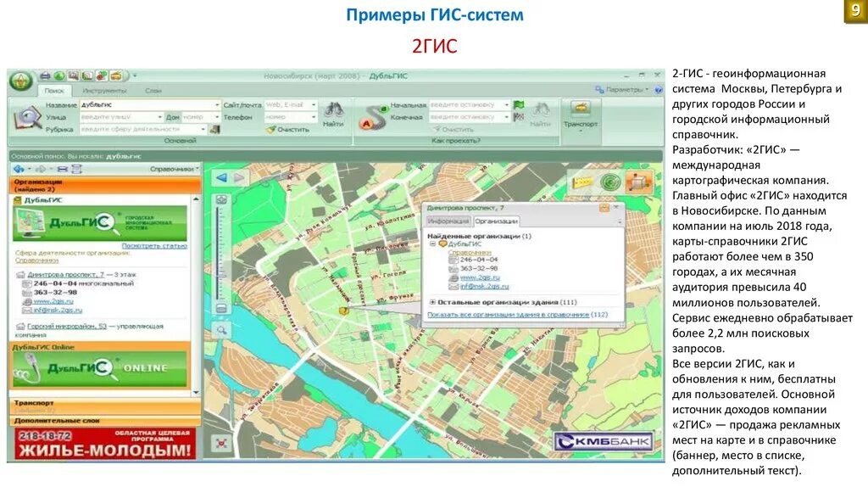Open the Телефон number dropdown arrow
Screen dimensions: 868x487
(314, 117)
